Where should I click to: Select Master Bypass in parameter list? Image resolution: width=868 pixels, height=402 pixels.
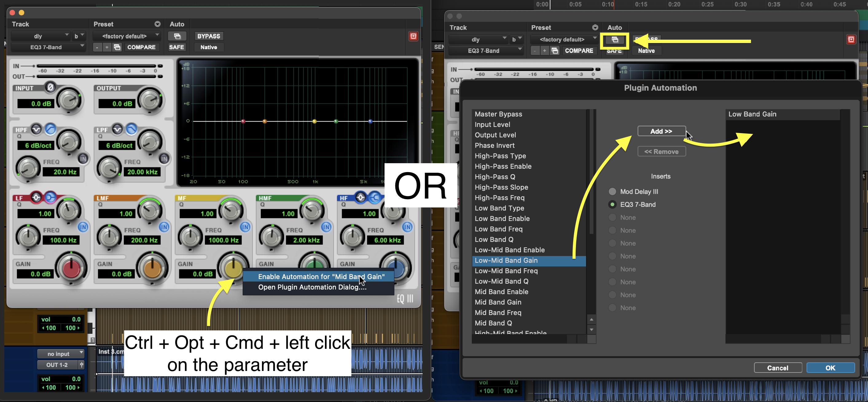[529, 114]
